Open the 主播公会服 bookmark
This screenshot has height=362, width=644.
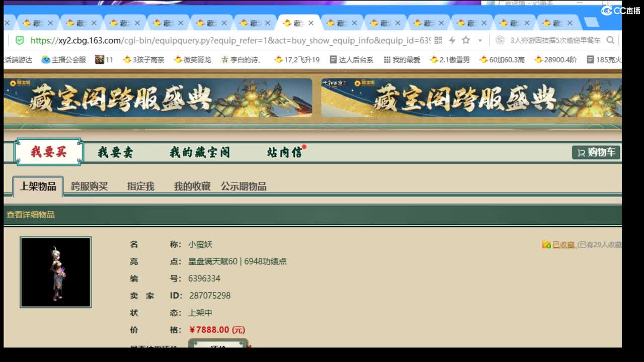(64, 59)
